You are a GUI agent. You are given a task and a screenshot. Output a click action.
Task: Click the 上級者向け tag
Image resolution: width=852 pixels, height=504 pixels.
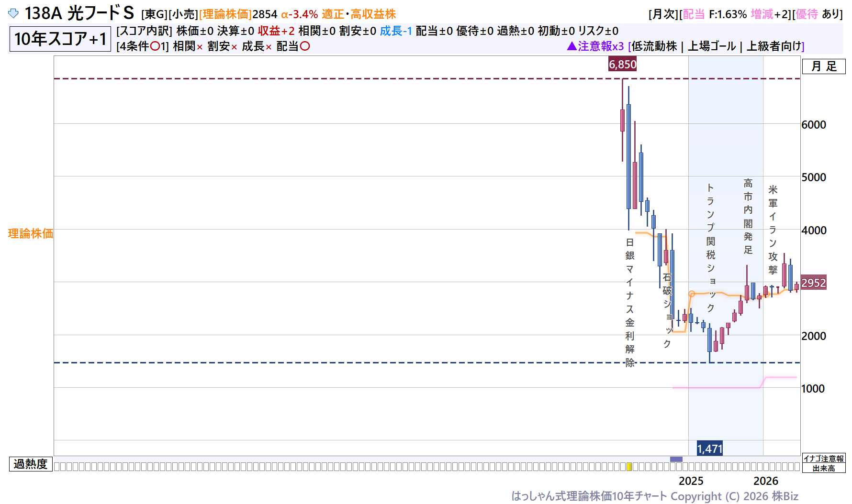click(774, 46)
